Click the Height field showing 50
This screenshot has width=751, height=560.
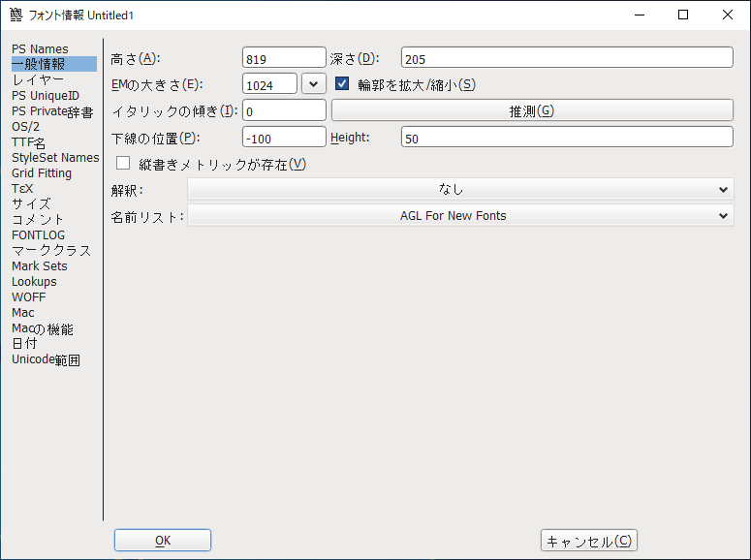(567, 137)
